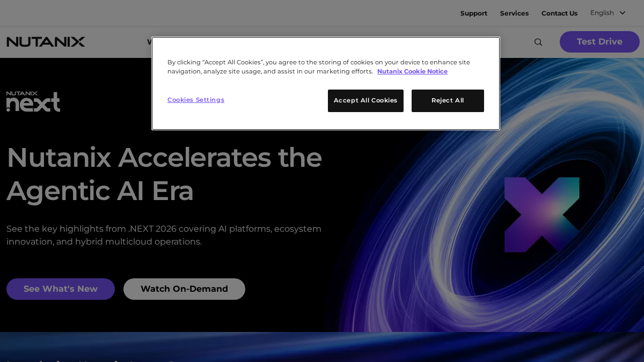Open the Contact Us link in the top bar

(559, 13)
